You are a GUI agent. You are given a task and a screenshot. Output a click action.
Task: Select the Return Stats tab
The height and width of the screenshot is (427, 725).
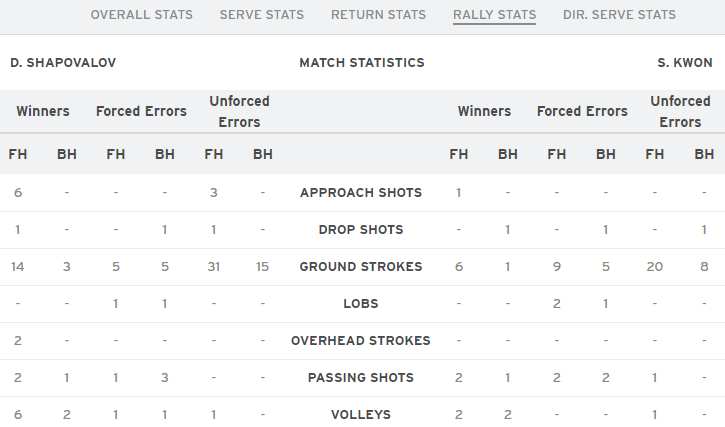(378, 15)
